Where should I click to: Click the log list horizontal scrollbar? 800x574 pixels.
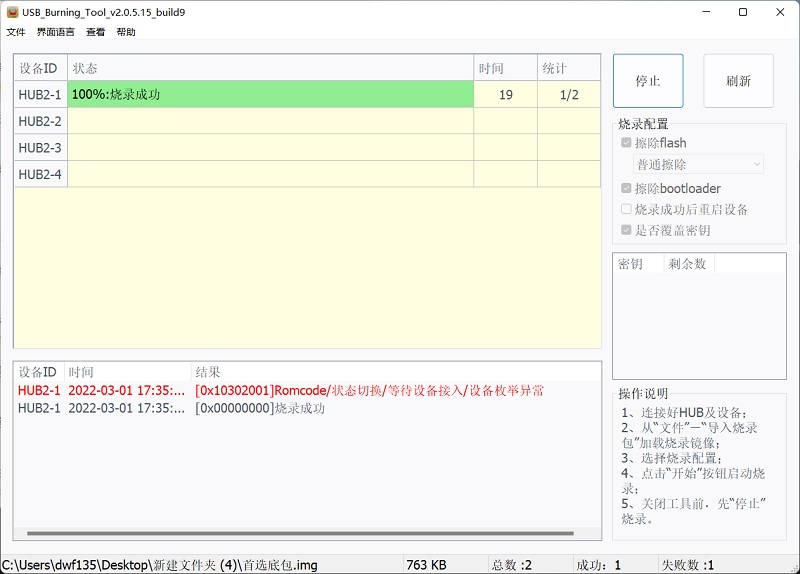tap(301, 534)
